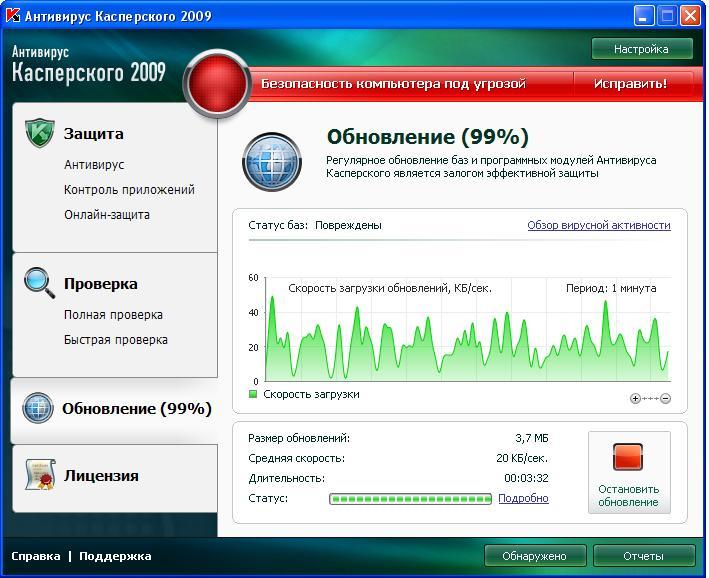Click the 00:03:32 duration value

[526, 478]
